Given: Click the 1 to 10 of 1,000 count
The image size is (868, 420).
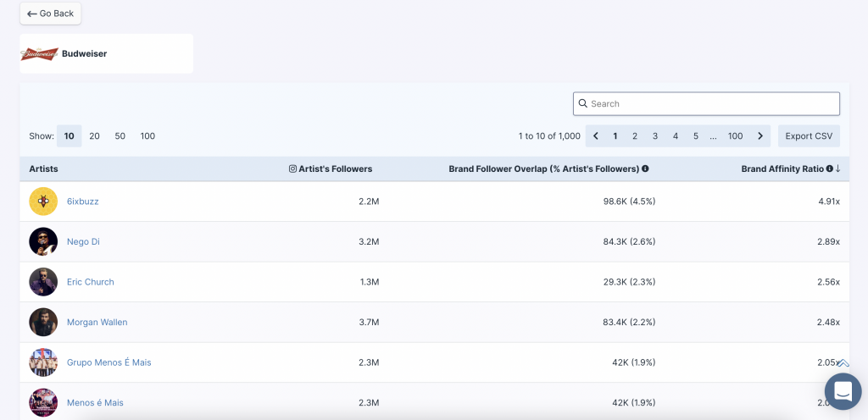Looking at the screenshot, I should tap(549, 136).
